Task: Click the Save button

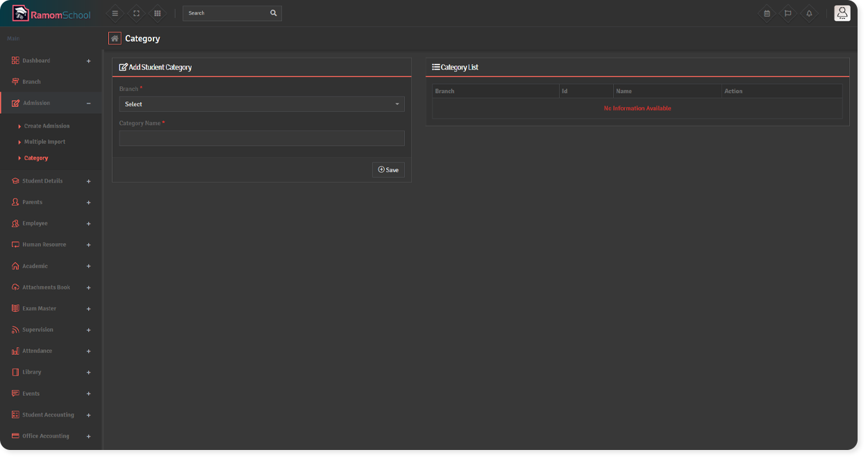Action: click(388, 170)
